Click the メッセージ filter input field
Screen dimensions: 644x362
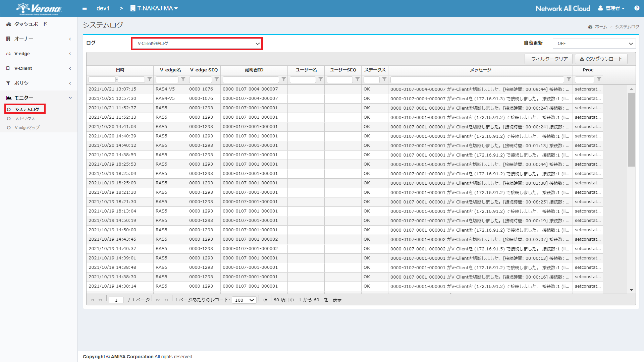click(x=477, y=80)
